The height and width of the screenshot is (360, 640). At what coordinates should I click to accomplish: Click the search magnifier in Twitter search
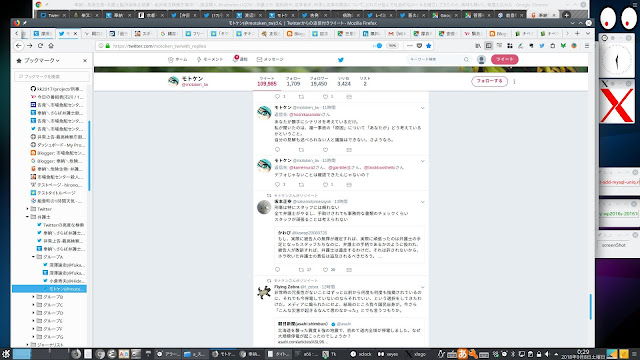click(466, 60)
